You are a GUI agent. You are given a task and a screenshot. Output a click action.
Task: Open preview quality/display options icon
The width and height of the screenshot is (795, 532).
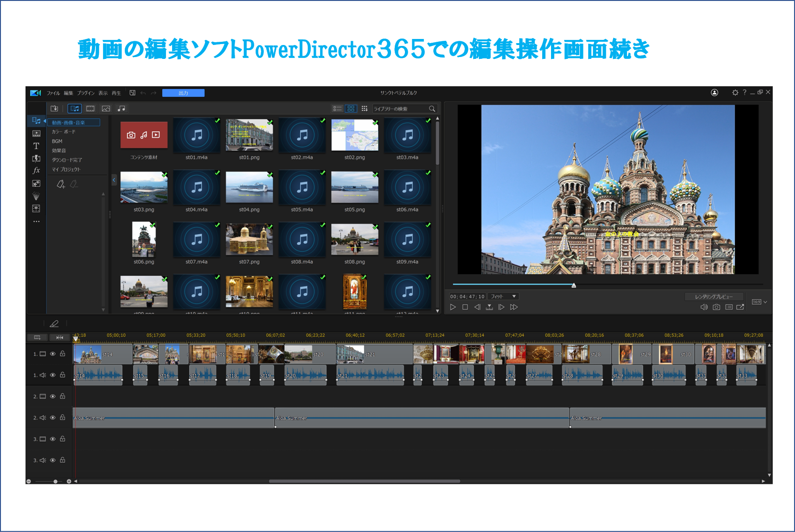[729, 307]
